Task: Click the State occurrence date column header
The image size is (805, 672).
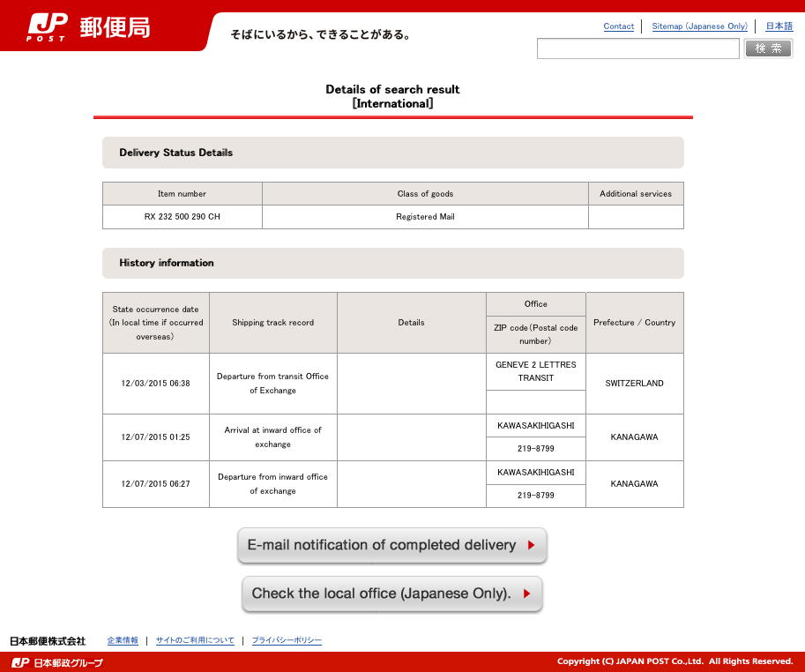Action: [155, 323]
